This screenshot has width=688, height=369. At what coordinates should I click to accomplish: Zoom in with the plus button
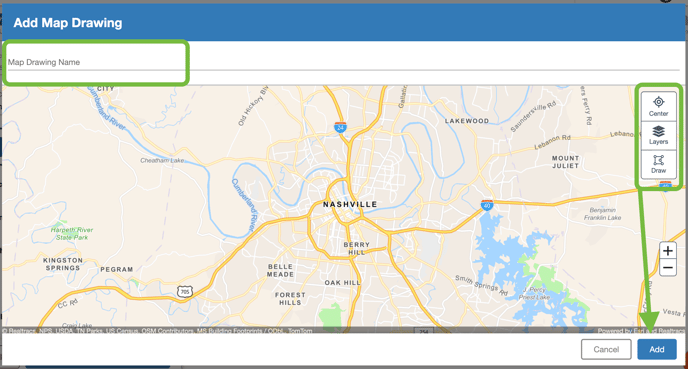pyautogui.click(x=667, y=251)
